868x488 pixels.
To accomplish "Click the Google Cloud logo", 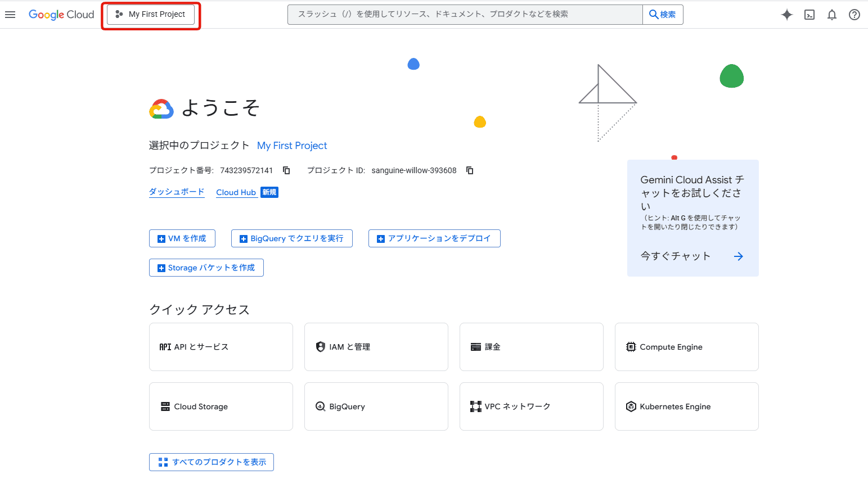I will point(61,15).
